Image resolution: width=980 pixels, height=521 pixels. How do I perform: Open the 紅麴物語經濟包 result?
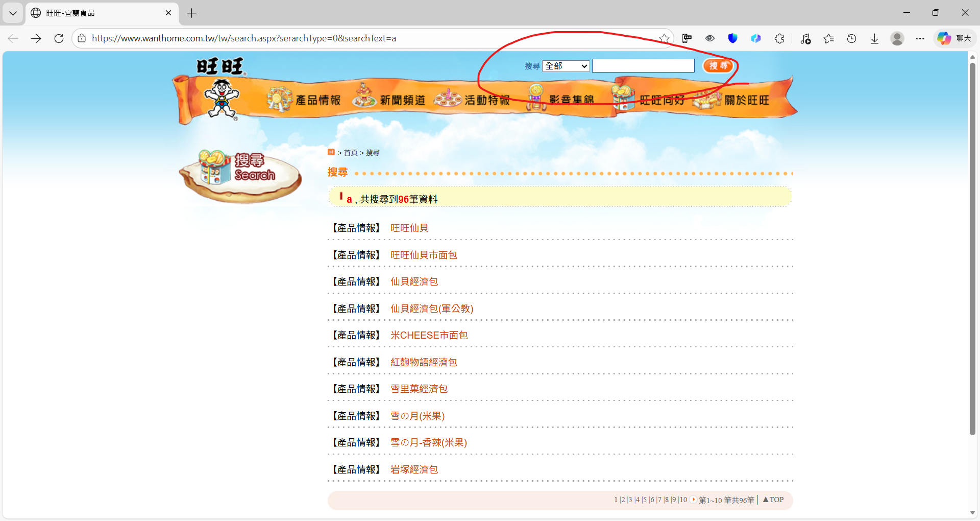coord(424,362)
